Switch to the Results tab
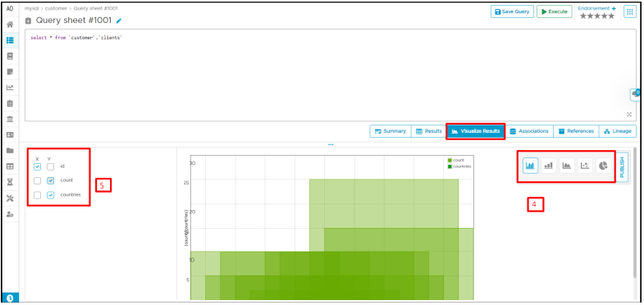644x305 pixels. pos(429,131)
